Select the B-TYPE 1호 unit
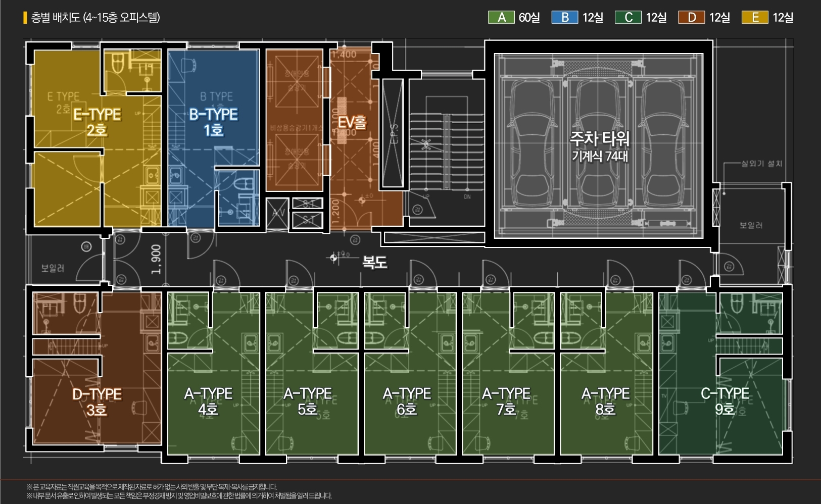The height and width of the screenshot is (504, 821). click(213, 122)
